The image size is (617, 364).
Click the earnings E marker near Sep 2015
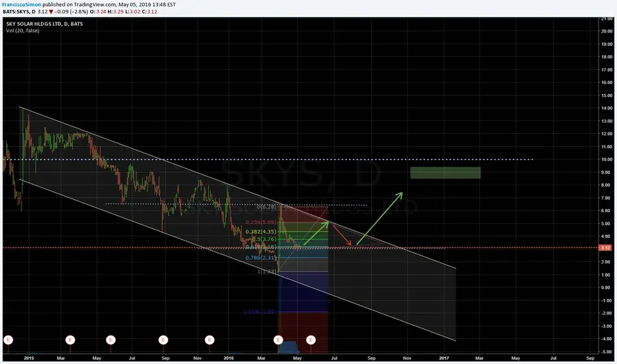(164, 340)
